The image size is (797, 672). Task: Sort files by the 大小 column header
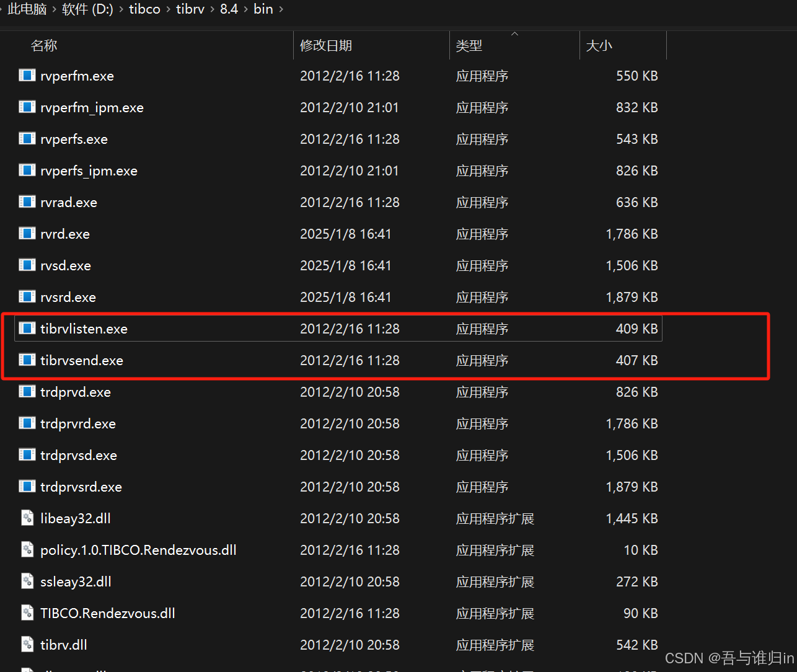[599, 45]
